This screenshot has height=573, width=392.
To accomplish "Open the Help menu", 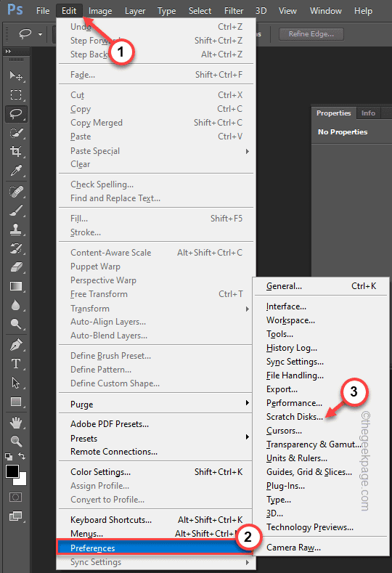I will [363, 11].
